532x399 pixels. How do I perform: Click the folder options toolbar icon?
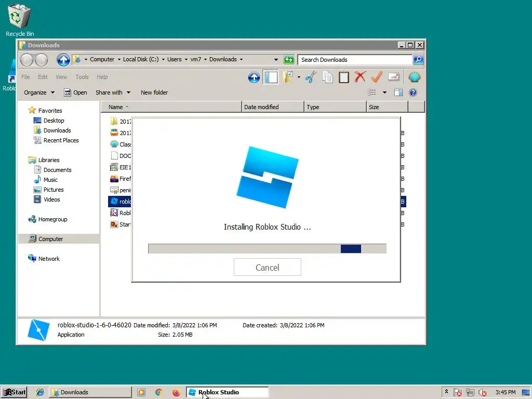(288, 77)
